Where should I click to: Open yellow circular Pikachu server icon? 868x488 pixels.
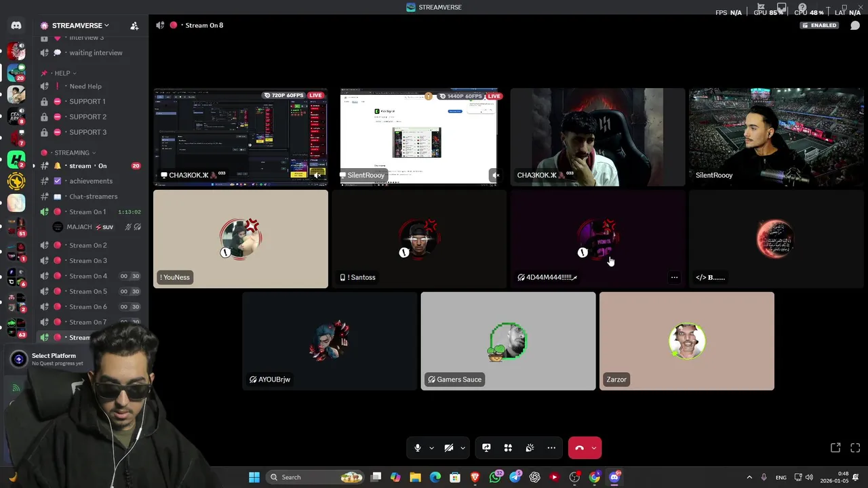pos(16,181)
